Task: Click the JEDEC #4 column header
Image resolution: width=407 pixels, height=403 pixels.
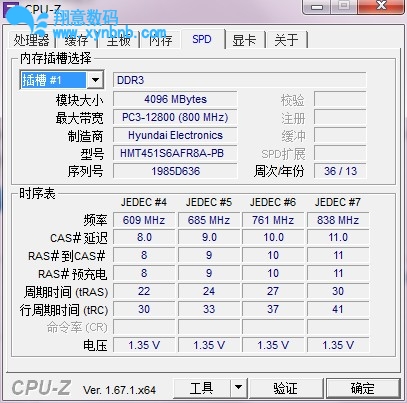Action: [144, 202]
